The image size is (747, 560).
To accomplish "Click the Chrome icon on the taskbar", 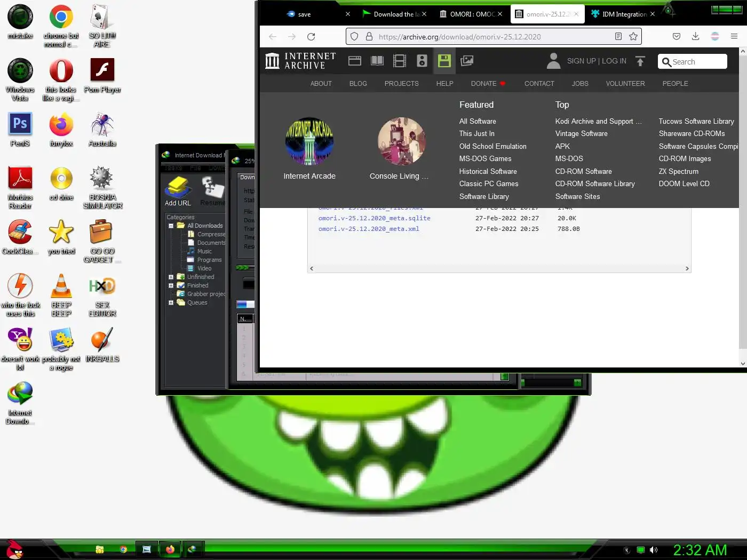I will pyautogui.click(x=123, y=549).
